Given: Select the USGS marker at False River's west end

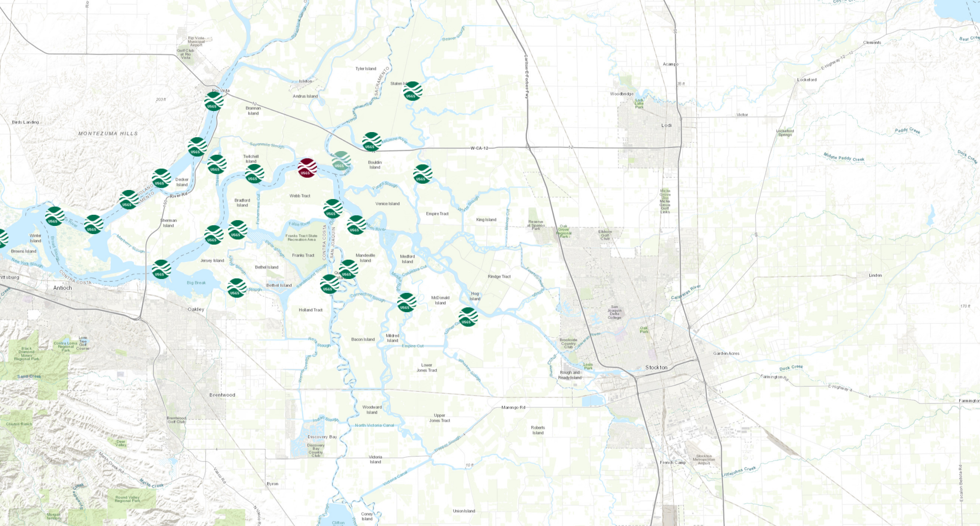Looking at the screenshot, I should click(238, 230).
